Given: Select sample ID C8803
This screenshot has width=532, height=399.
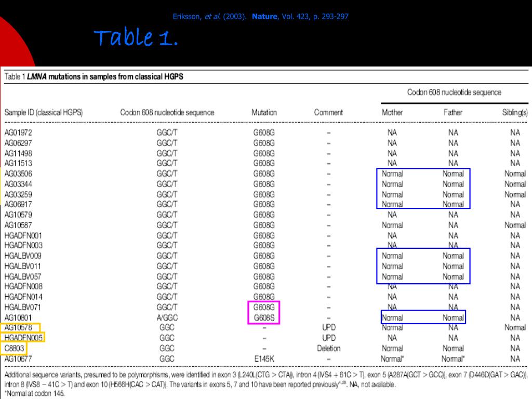Looking at the screenshot, I should coord(14,349).
